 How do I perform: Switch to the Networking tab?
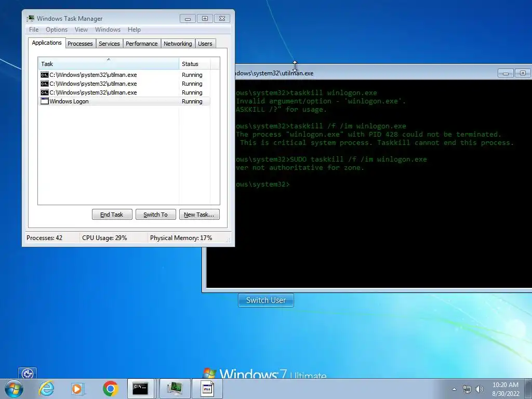pos(178,44)
